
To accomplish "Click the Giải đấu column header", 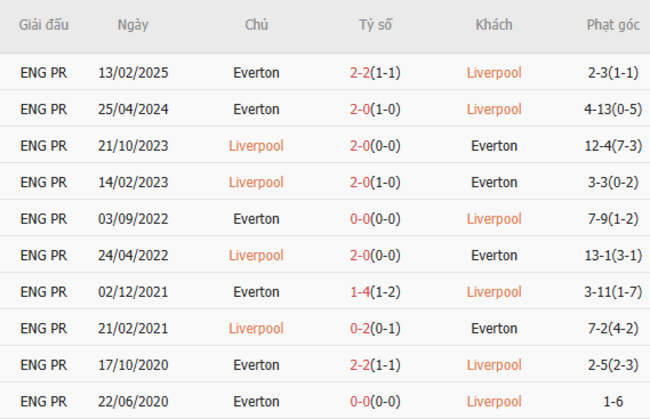I will [44, 25].
